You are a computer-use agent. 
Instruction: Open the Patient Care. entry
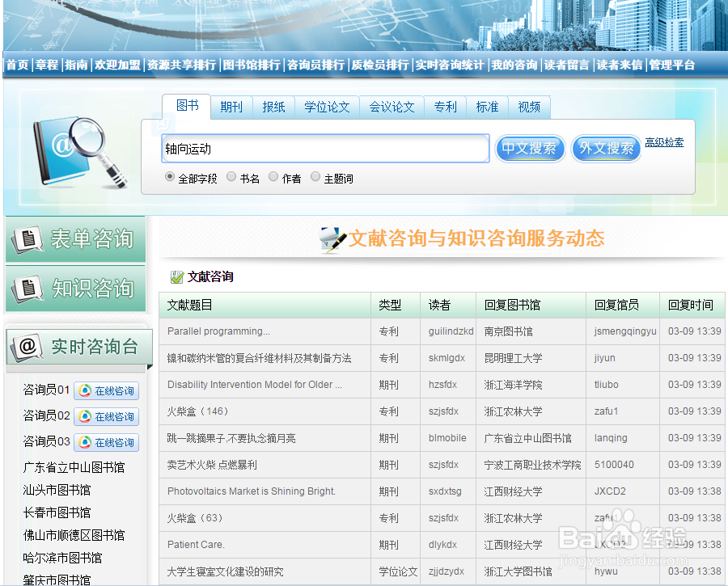click(196, 545)
